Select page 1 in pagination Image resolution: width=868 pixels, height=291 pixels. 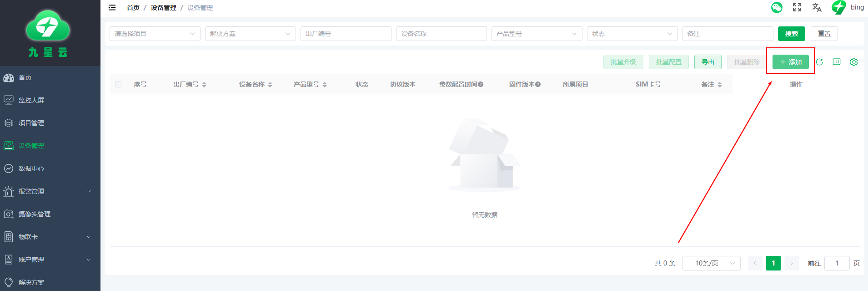(x=773, y=263)
